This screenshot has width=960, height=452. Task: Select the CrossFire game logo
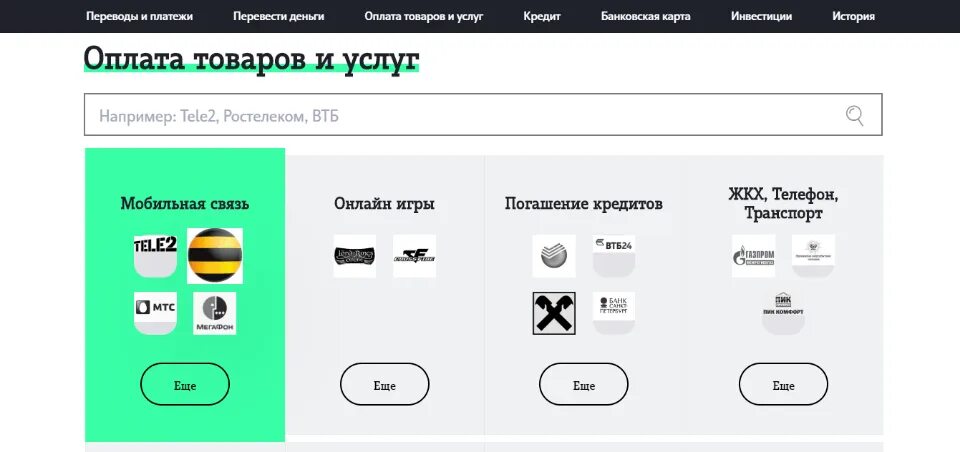pos(414,256)
